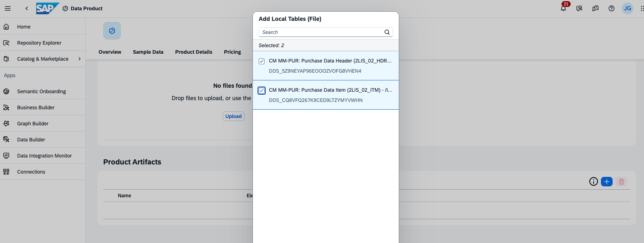
Task: Click the JG user avatar
Action: pos(627,8)
